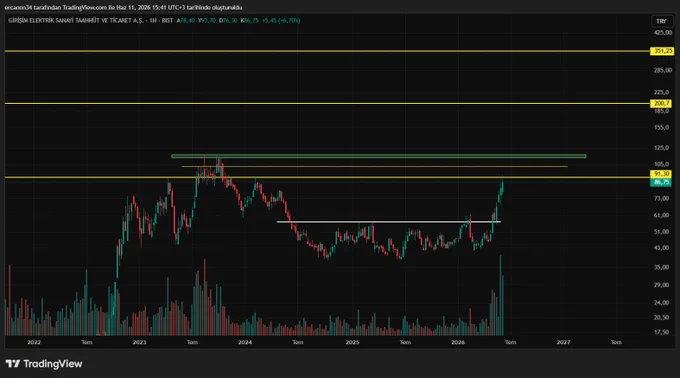
Task: Click the 73,00 price axis value
Action: (x=661, y=199)
